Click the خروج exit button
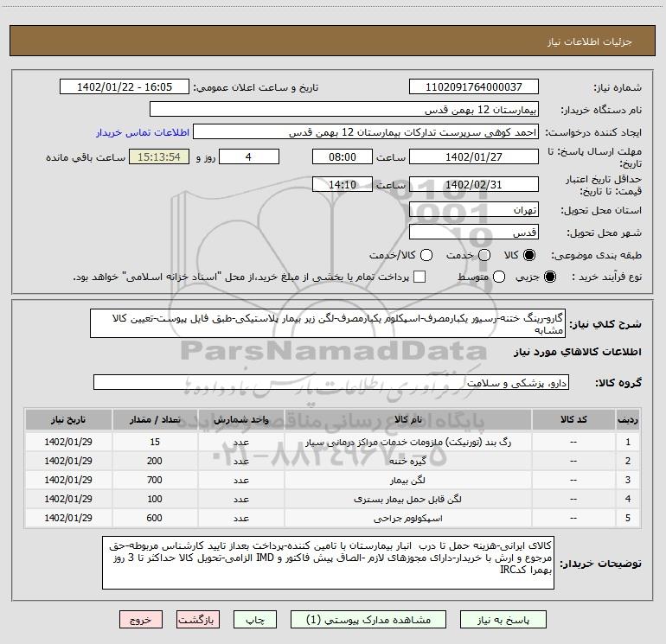Image resolution: width=666 pixels, height=644 pixels. (141, 620)
